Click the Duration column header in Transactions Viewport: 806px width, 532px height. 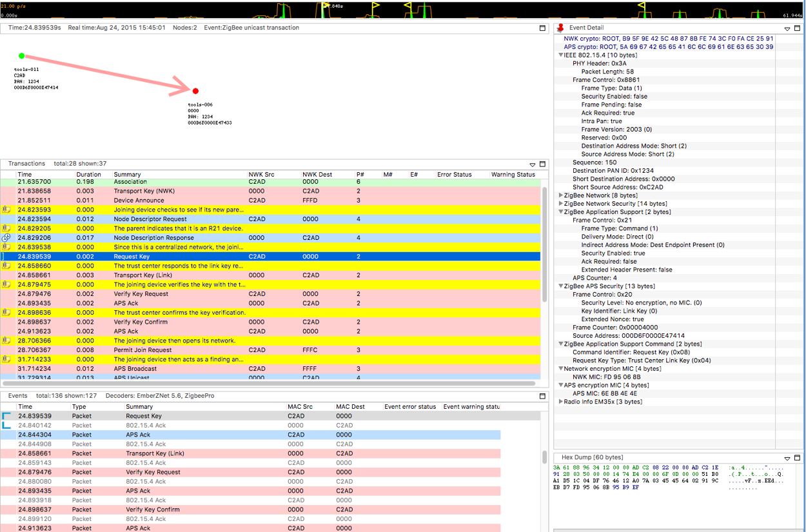click(89, 174)
